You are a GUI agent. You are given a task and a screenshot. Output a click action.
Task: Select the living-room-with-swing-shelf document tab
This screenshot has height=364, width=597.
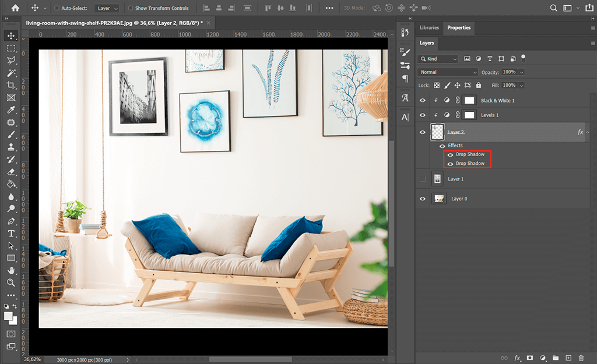tap(114, 23)
